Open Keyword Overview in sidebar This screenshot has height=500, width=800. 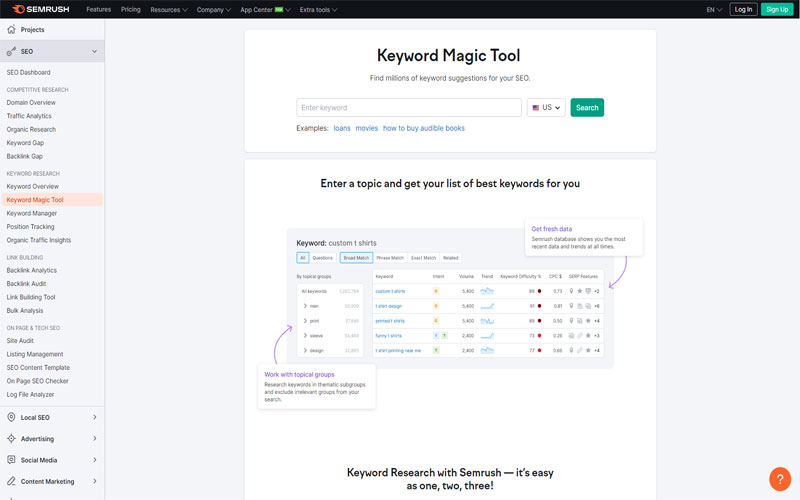pos(33,186)
